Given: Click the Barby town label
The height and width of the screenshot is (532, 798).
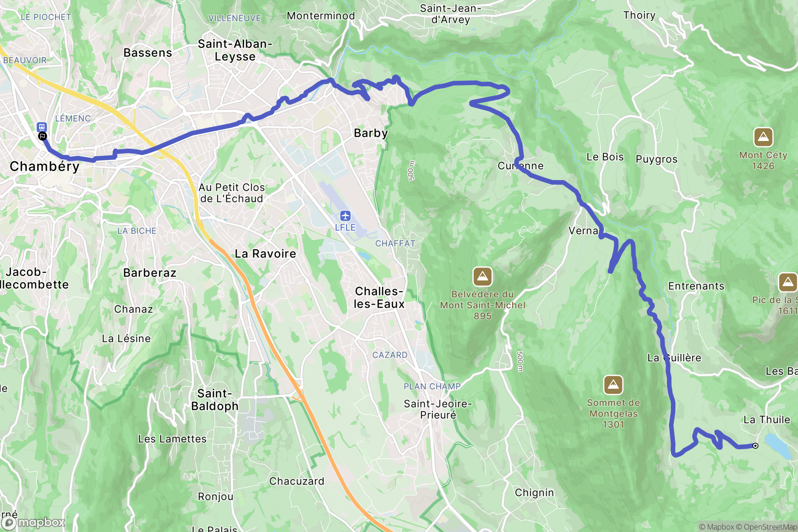Looking at the screenshot, I should [371, 133].
